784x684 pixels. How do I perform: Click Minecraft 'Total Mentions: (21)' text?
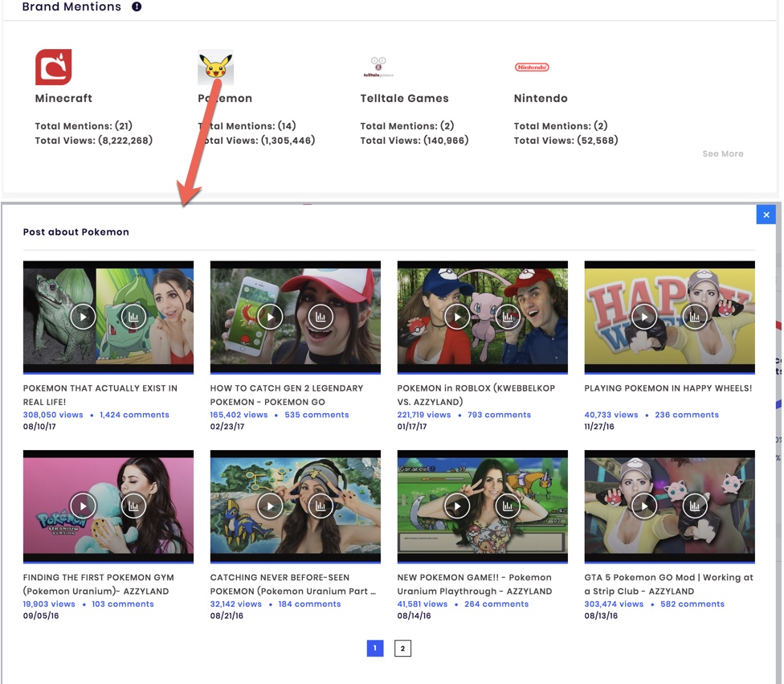[x=84, y=126]
